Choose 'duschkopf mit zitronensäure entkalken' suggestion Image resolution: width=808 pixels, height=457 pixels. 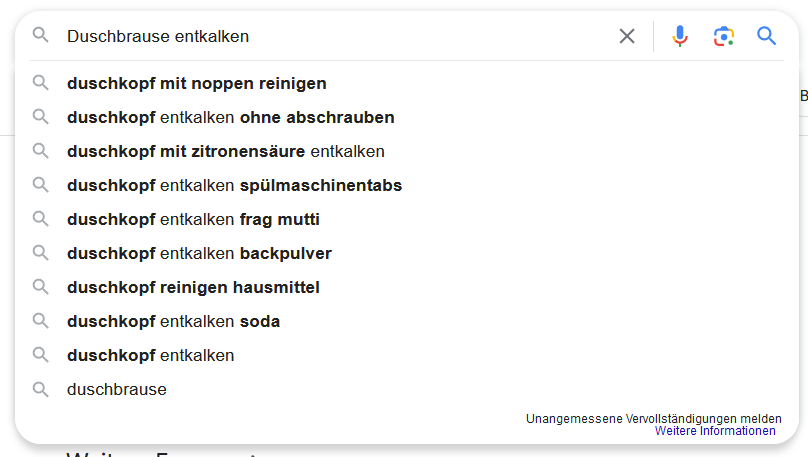tap(226, 151)
